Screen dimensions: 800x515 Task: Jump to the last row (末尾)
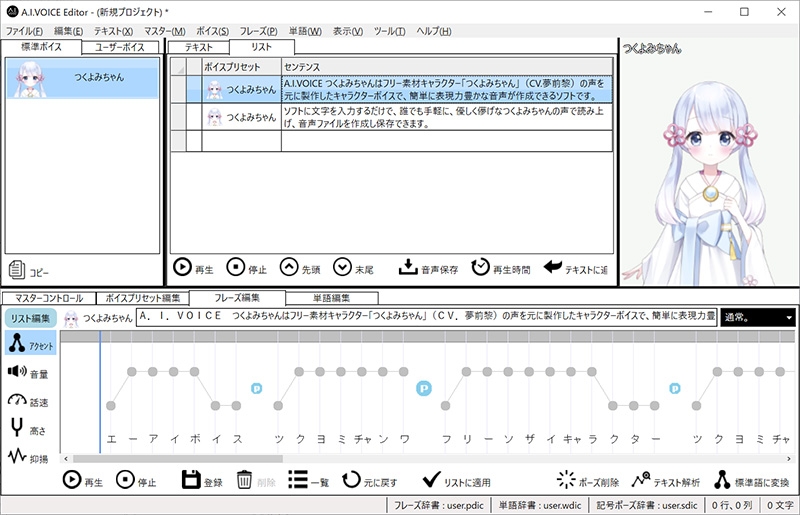click(x=353, y=267)
